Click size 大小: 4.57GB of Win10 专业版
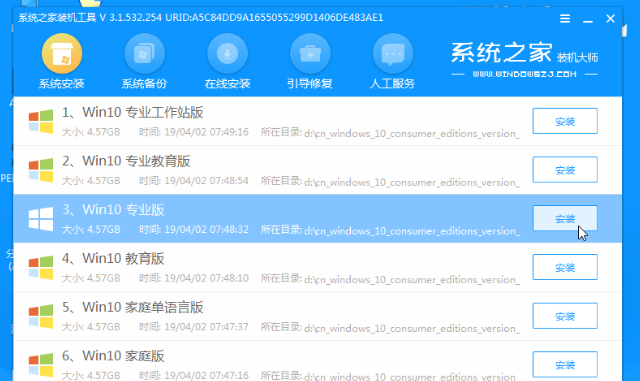Image resolution: width=640 pixels, height=381 pixels. coord(91,229)
